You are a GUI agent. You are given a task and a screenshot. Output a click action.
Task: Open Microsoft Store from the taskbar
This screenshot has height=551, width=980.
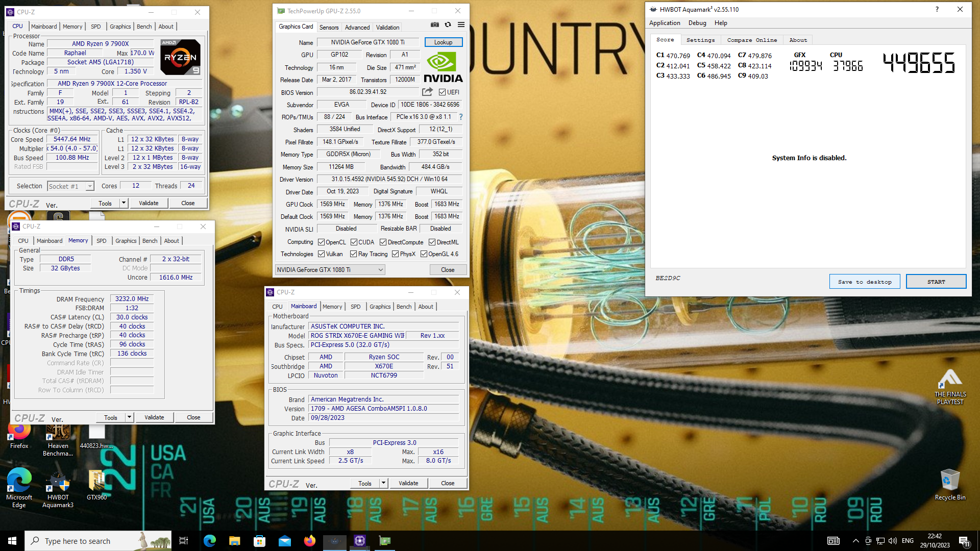(x=260, y=541)
